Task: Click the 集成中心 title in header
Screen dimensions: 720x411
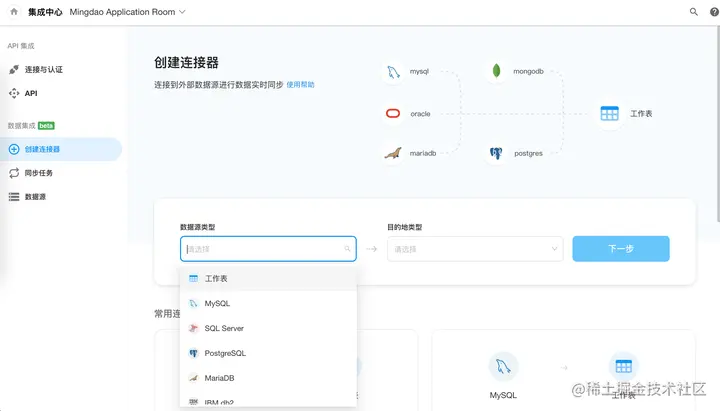Action: point(45,12)
